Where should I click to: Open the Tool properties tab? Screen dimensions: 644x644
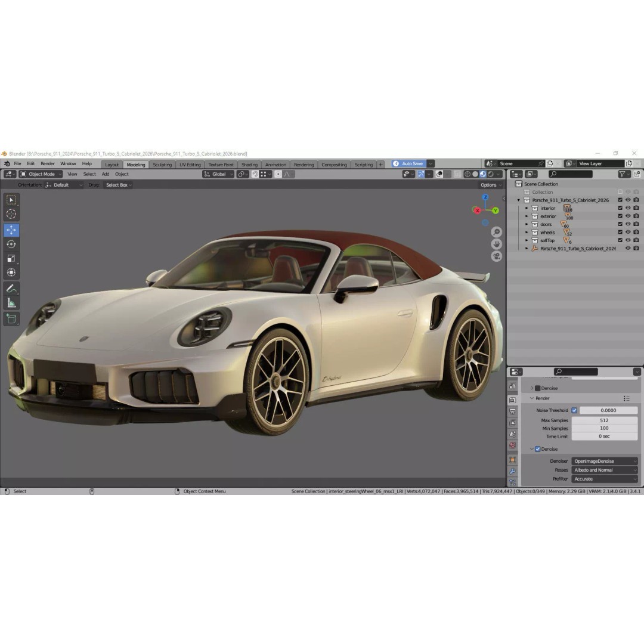513,386
